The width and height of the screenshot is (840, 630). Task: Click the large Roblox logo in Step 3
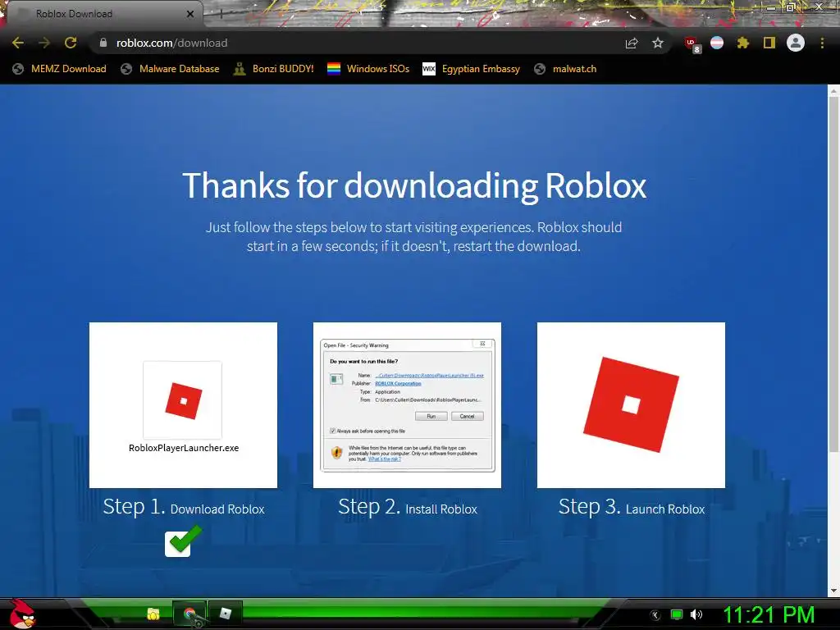[631, 405]
